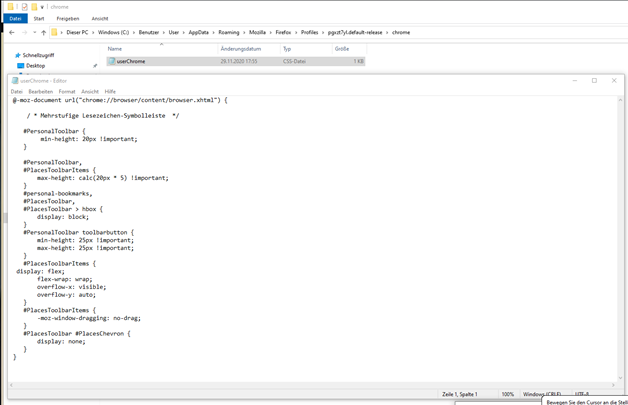Click the 'display: block;' line
Viewport: 628px width, 405px height.
pos(63,217)
